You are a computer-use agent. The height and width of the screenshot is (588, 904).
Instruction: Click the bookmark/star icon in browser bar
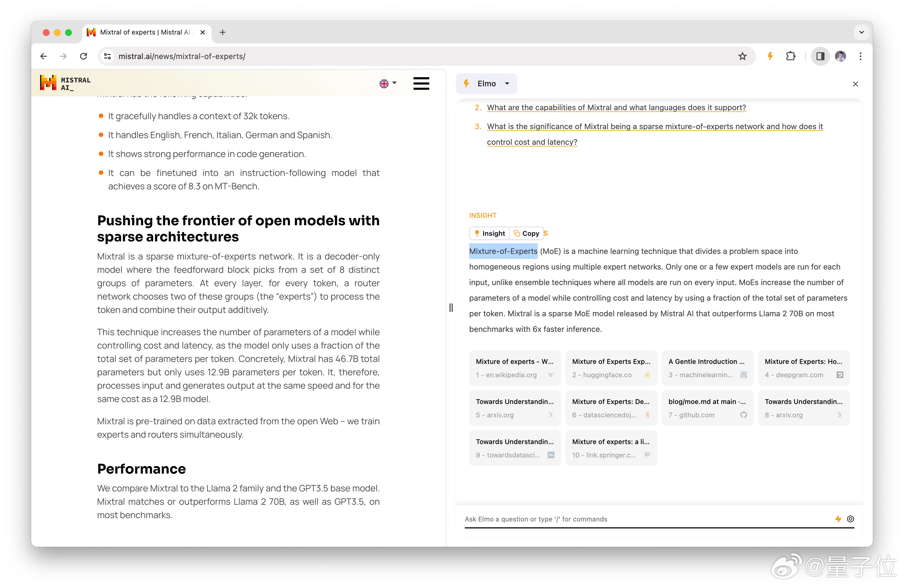point(743,56)
